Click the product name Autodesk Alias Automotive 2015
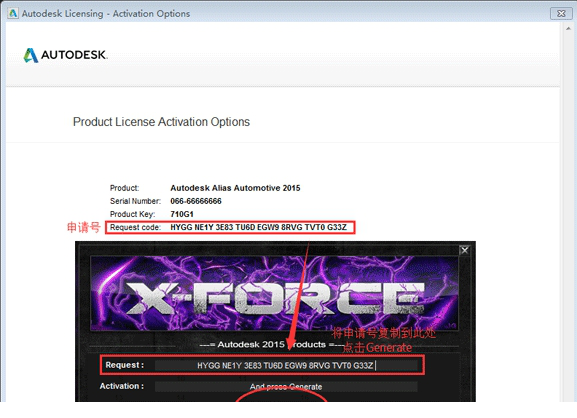 tap(235, 188)
